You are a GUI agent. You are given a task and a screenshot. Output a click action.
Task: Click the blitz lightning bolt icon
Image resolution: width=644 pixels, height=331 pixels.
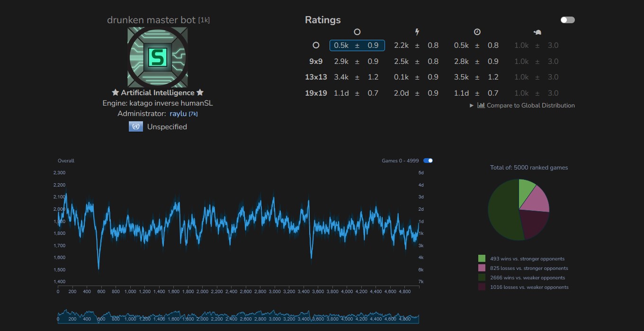point(417,32)
